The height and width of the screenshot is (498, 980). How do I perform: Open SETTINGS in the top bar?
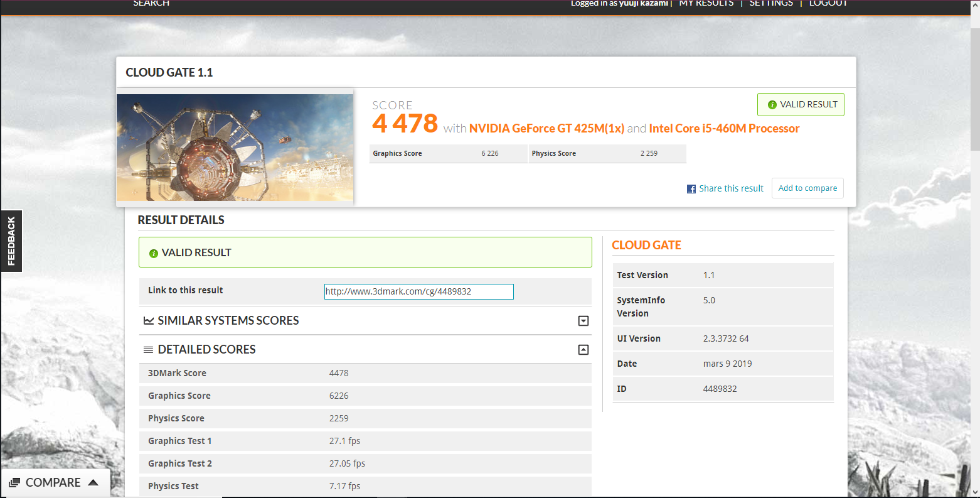pos(771,3)
